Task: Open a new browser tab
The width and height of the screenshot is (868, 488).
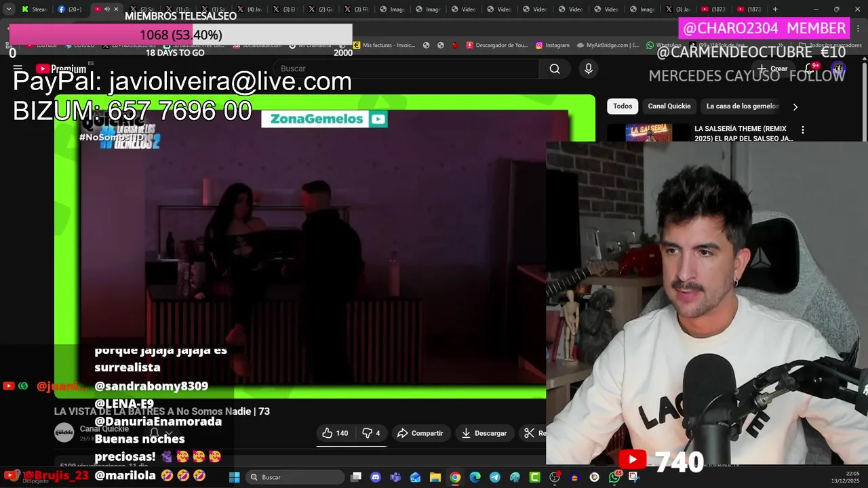Action: [775, 9]
